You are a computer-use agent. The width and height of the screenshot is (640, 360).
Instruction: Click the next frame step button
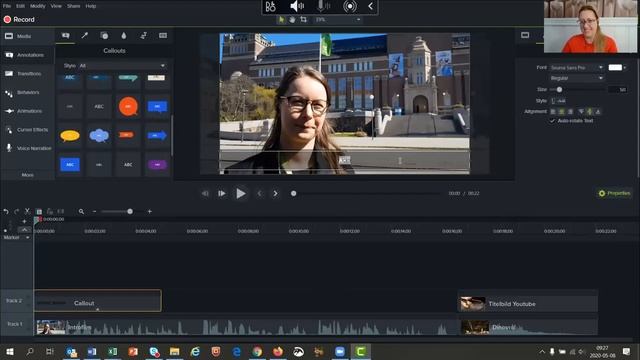tap(222, 193)
